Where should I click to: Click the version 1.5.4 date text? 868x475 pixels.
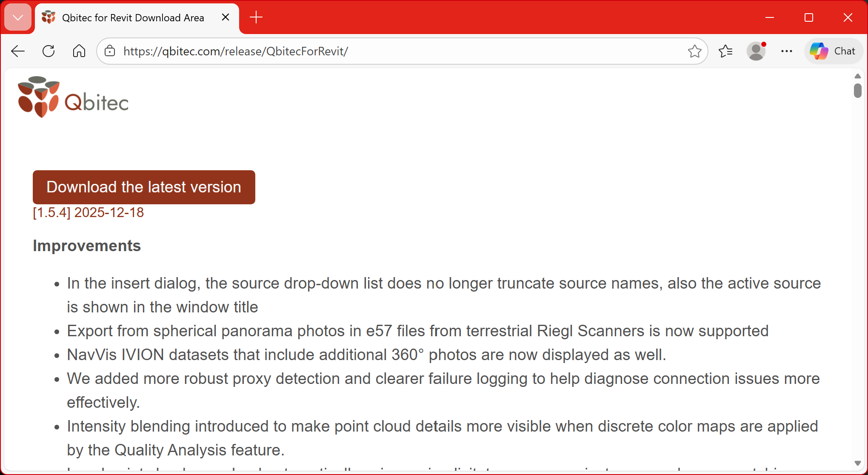click(89, 212)
